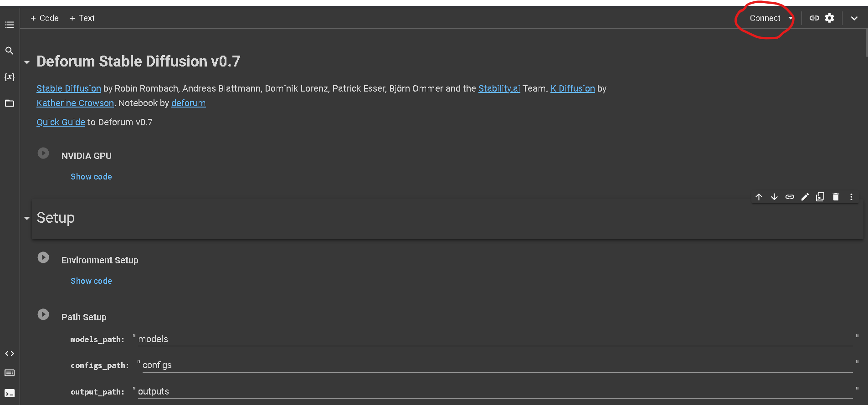
Task: Click the share link icon in header
Action: (814, 18)
